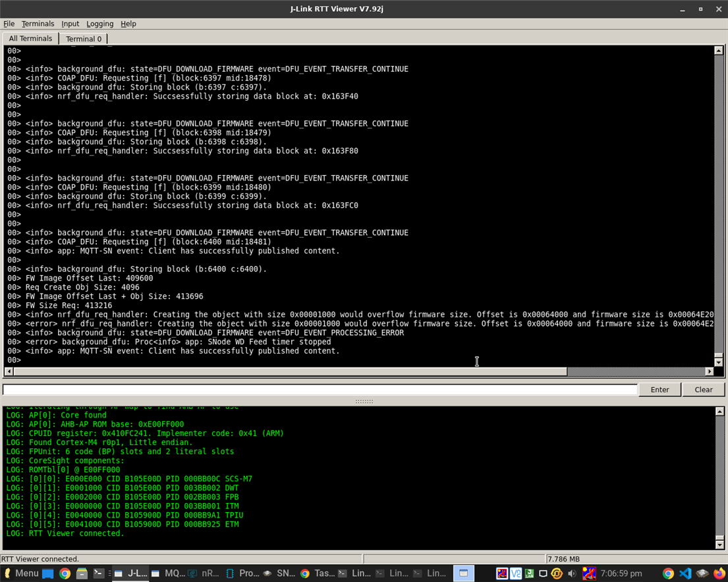Switch to the MQ... window in taskbar
The width and height of the screenshot is (728, 582).
point(168,573)
